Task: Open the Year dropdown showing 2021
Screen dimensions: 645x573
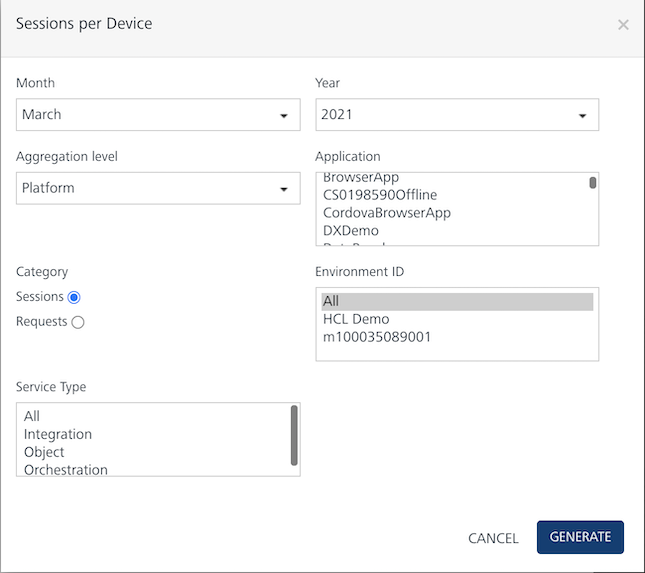Action: (x=457, y=115)
